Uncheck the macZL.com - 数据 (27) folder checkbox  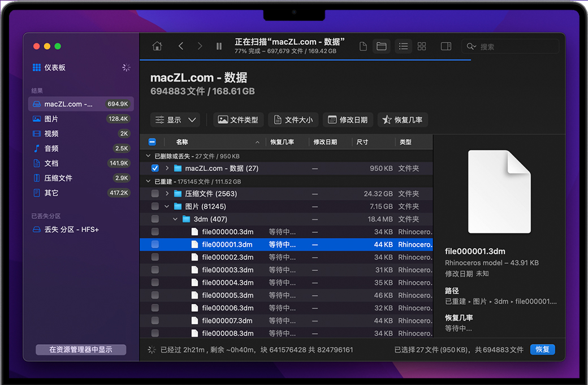coord(155,168)
